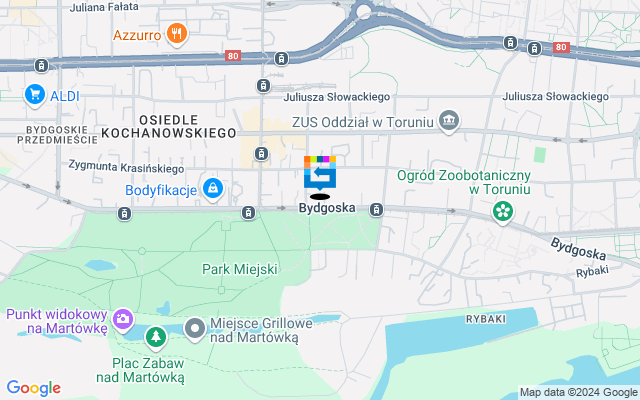Image resolution: width=640 pixels, height=400 pixels.
Task: Select the Rybaki neighborhood label
Action: 486,319
